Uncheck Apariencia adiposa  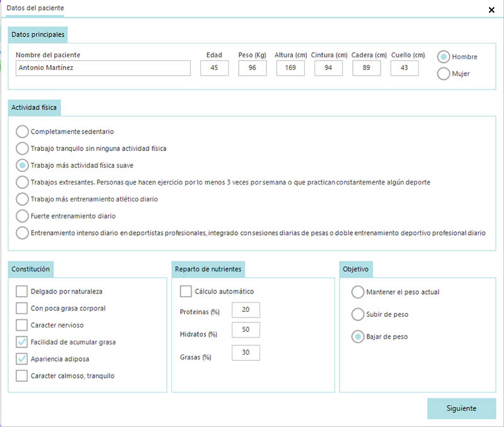pos(21,359)
